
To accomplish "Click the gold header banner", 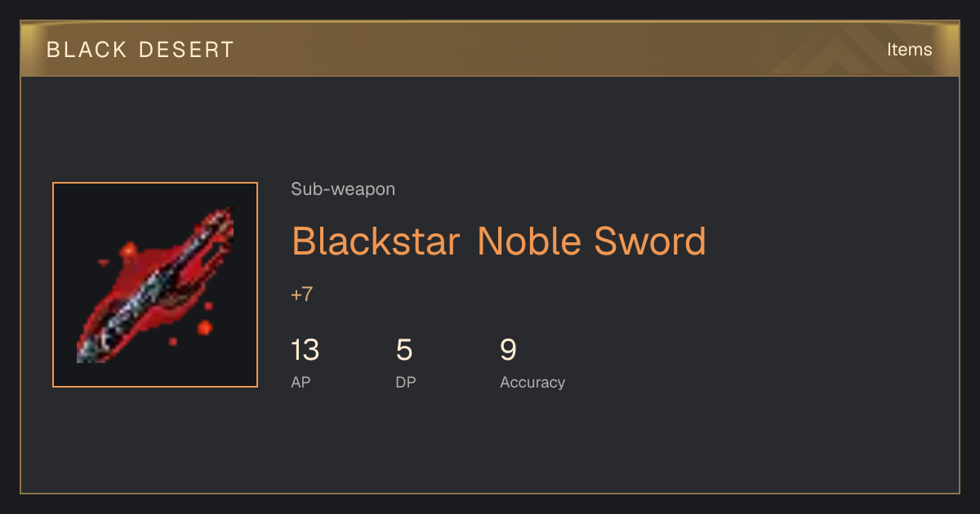I will pyautogui.click(x=490, y=49).
